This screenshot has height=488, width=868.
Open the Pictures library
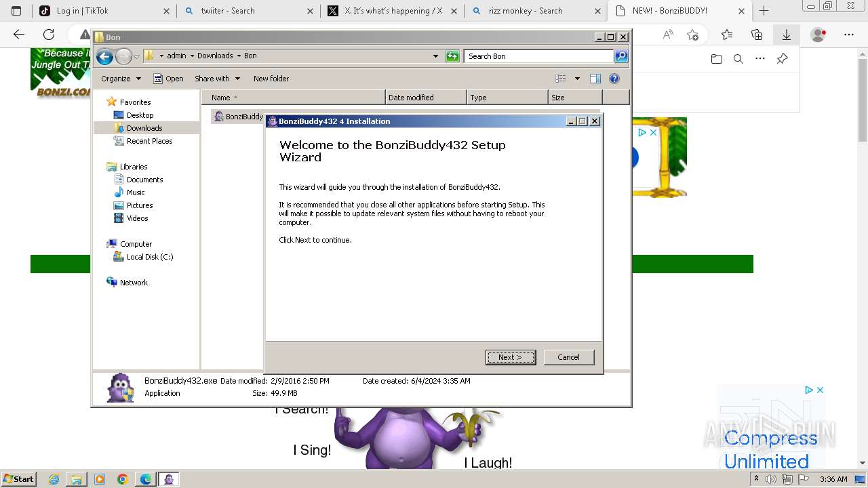(x=140, y=205)
